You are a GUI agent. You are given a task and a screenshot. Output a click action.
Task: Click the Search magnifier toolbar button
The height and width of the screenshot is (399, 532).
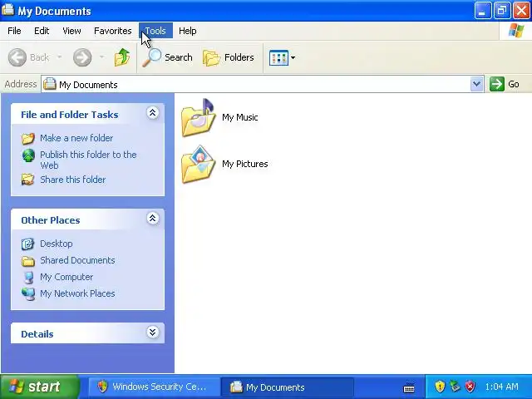[x=167, y=57]
